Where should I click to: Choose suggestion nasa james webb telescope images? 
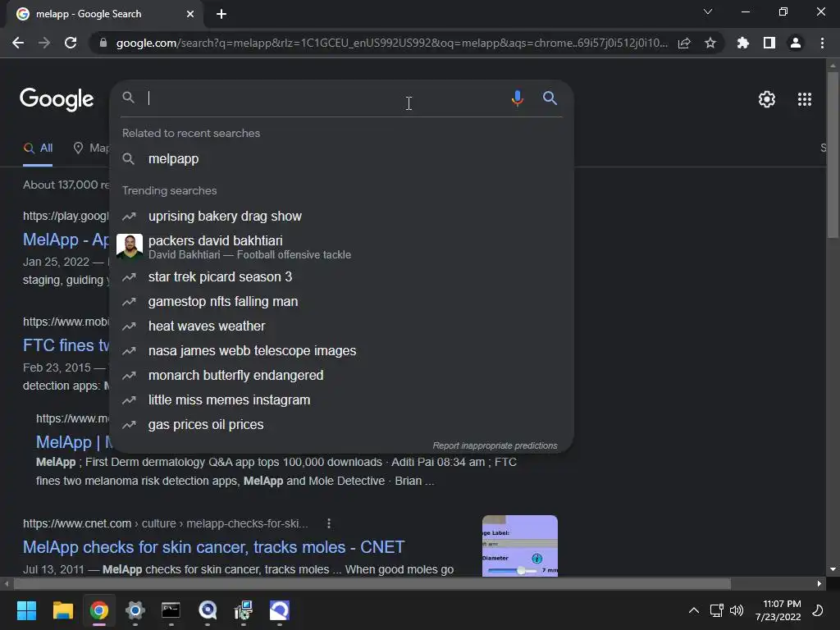(342, 350)
